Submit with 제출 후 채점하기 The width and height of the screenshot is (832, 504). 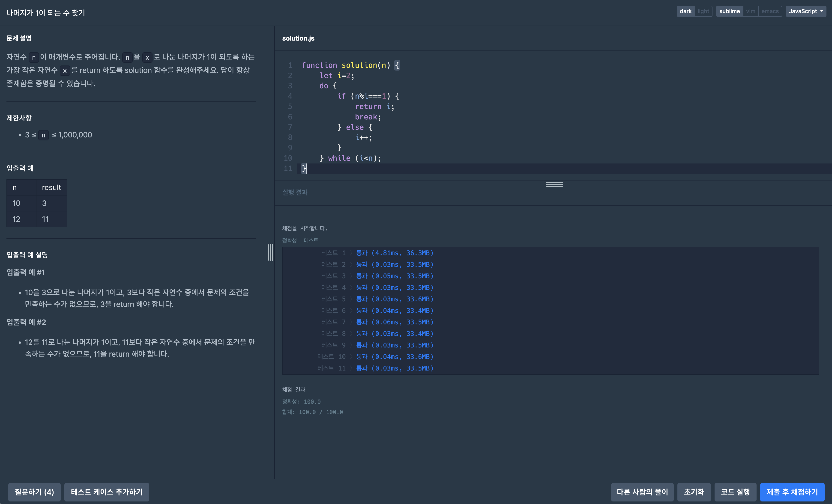tap(792, 492)
